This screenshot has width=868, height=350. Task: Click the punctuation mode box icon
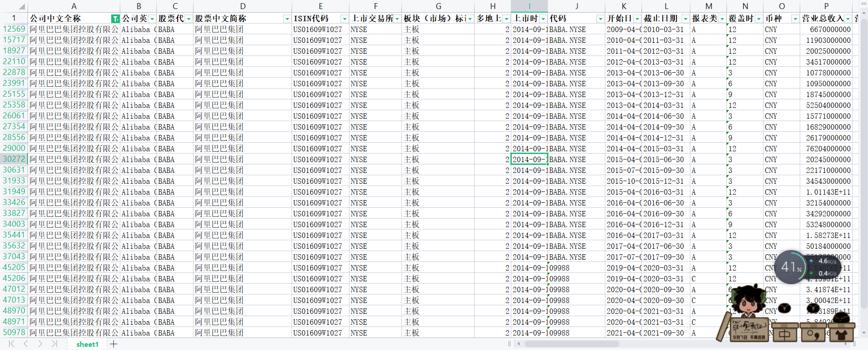point(813,334)
